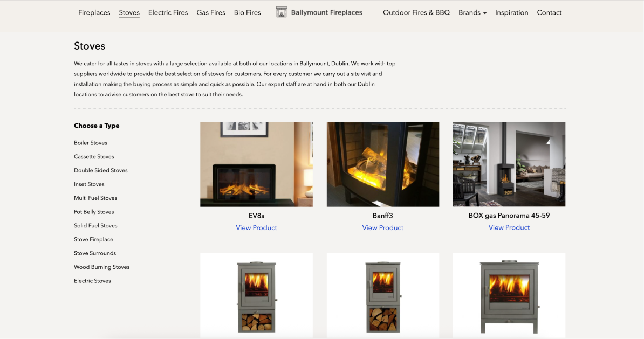644x339 pixels.
Task: Expand the Brands dropdown menu
Action: 472,13
